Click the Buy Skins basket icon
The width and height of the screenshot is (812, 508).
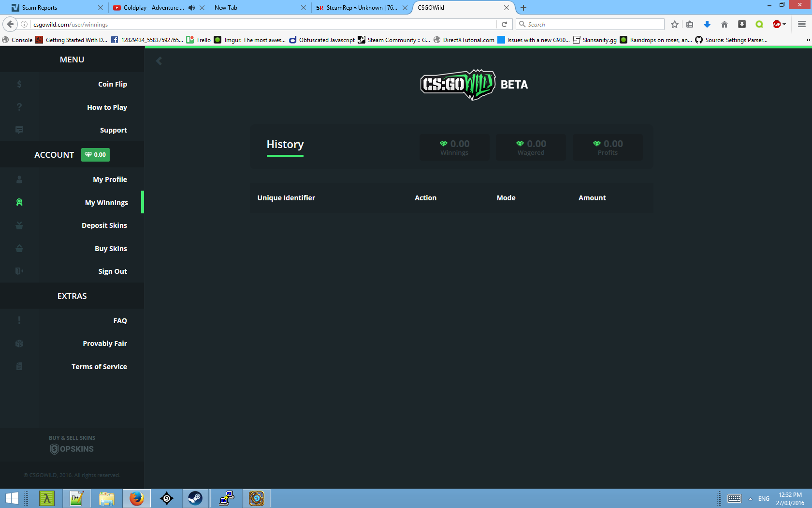point(19,249)
